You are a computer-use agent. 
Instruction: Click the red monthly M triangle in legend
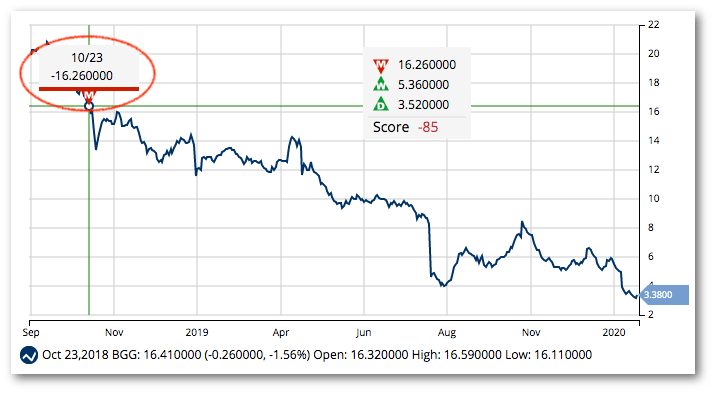(x=380, y=66)
